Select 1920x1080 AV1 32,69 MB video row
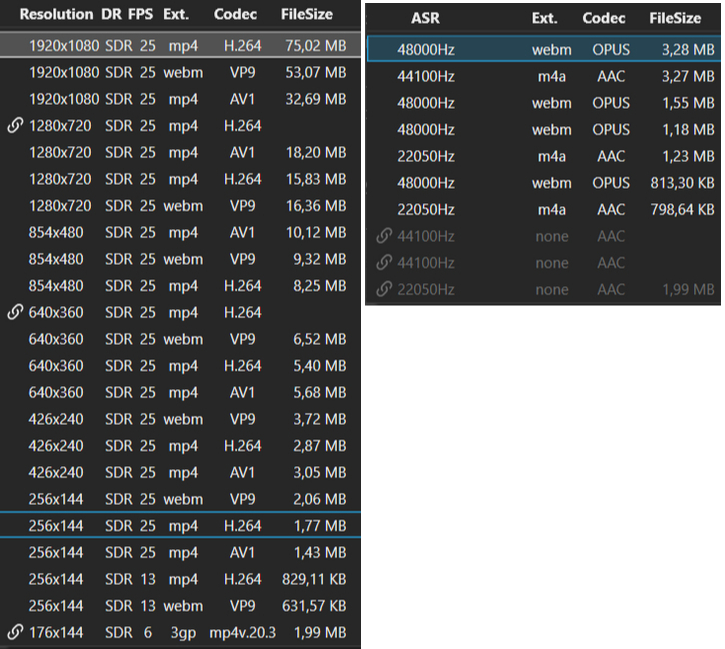This screenshot has height=649, width=725. 180,99
